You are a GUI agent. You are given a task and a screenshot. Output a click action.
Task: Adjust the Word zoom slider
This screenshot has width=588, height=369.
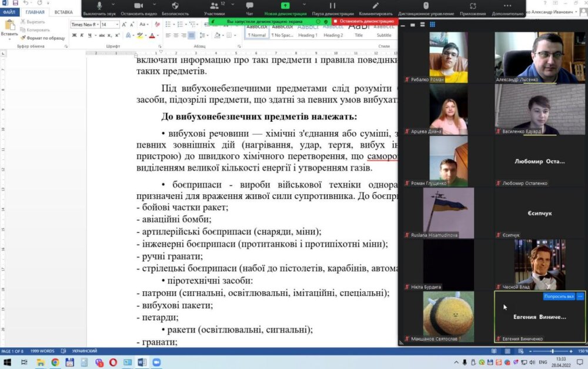(552, 351)
